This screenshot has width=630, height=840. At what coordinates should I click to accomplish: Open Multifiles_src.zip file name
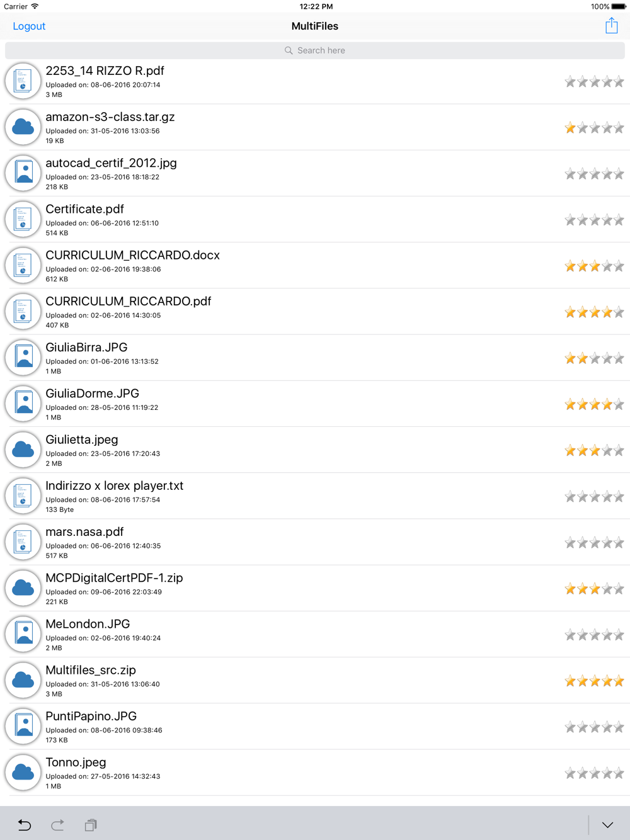coord(91,670)
